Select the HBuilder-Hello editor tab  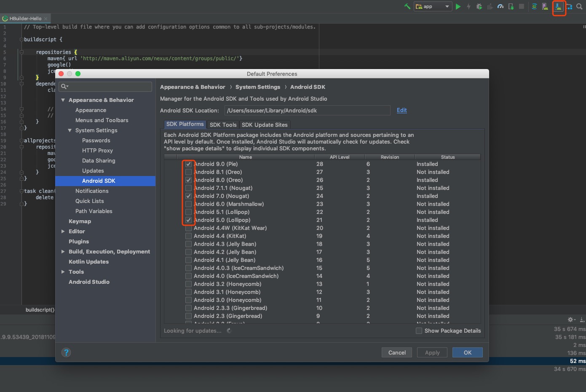[x=25, y=19]
